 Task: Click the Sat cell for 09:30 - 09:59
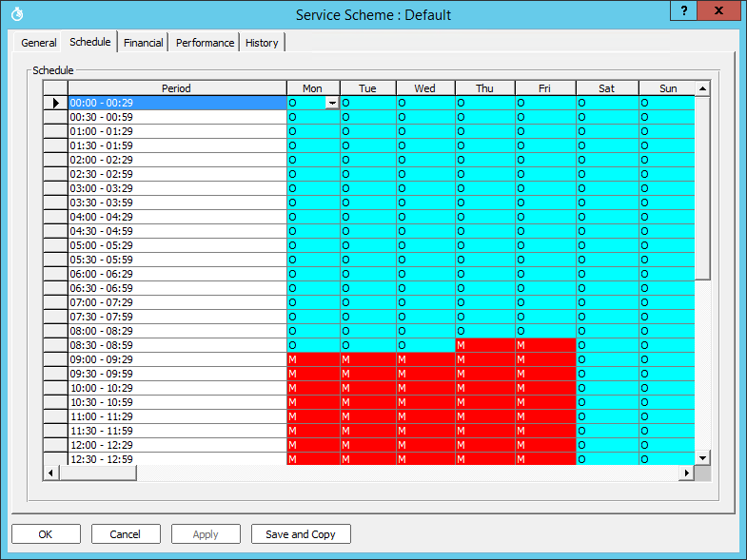(607, 374)
